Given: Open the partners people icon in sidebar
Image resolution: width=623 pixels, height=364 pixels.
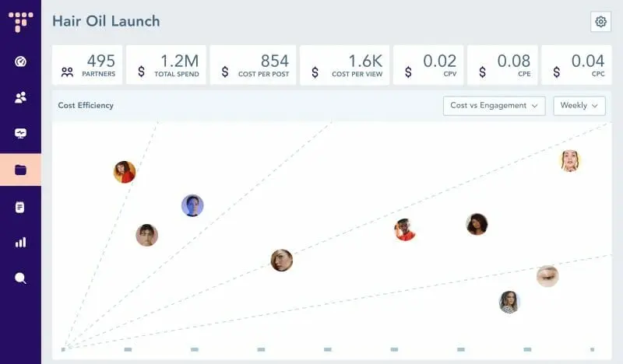Looking at the screenshot, I should (20, 98).
